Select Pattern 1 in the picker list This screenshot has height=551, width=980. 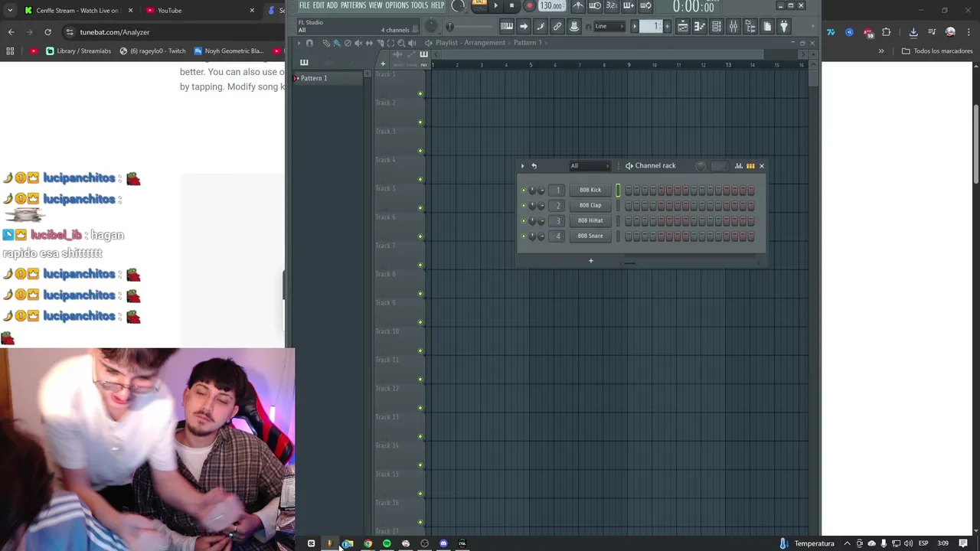point(327,78)
